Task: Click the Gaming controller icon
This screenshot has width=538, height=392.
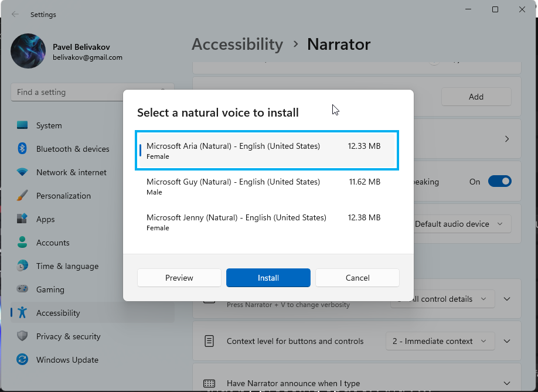Action: tap(22, 289)
